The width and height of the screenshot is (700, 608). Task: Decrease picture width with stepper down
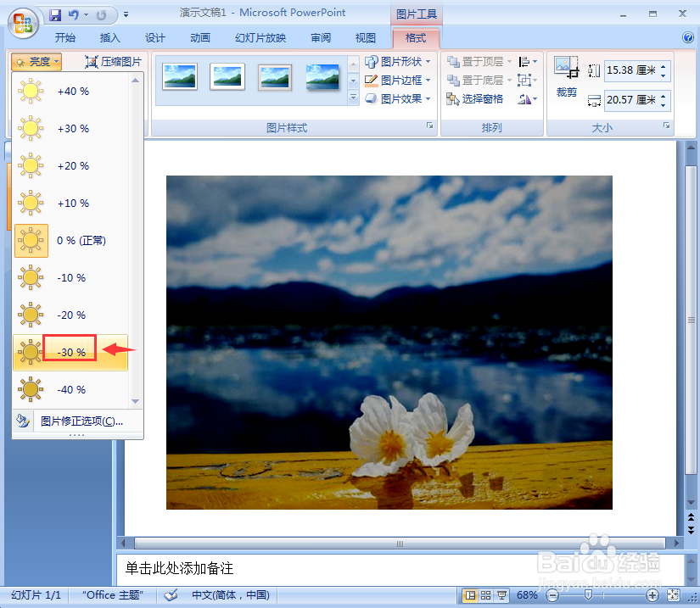point(664,105)
